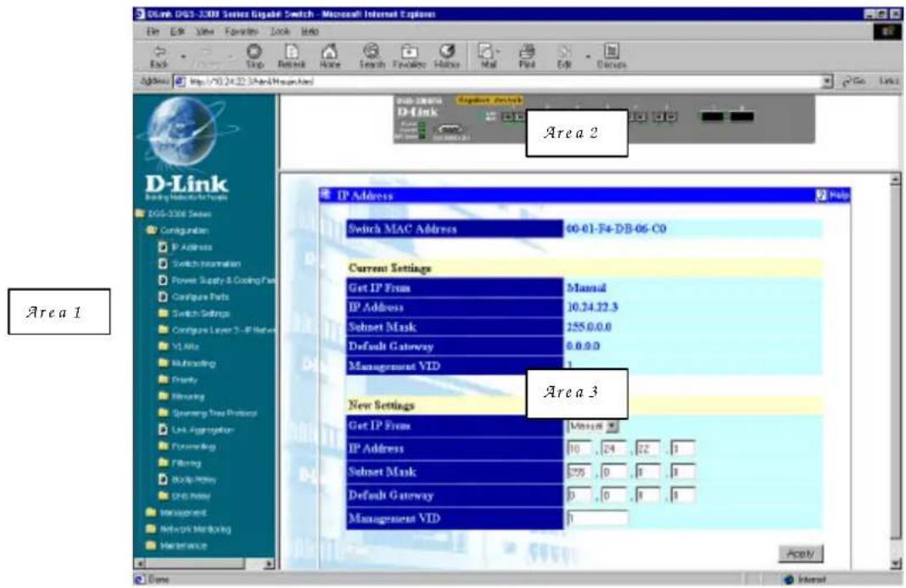This screenshot has width=906, height=588.
Task: Open the Favorites menu
Action: [x=242, y=31]
